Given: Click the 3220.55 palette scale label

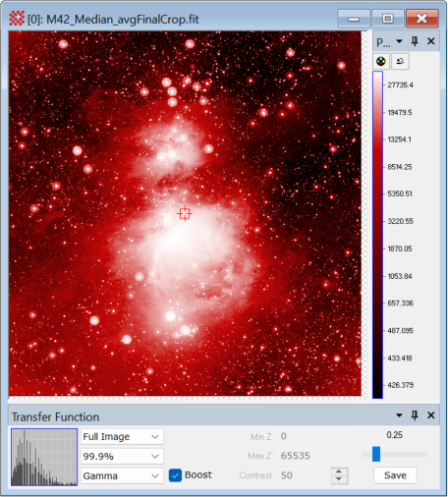Looking at the screenshot, I should click(400, 221).
